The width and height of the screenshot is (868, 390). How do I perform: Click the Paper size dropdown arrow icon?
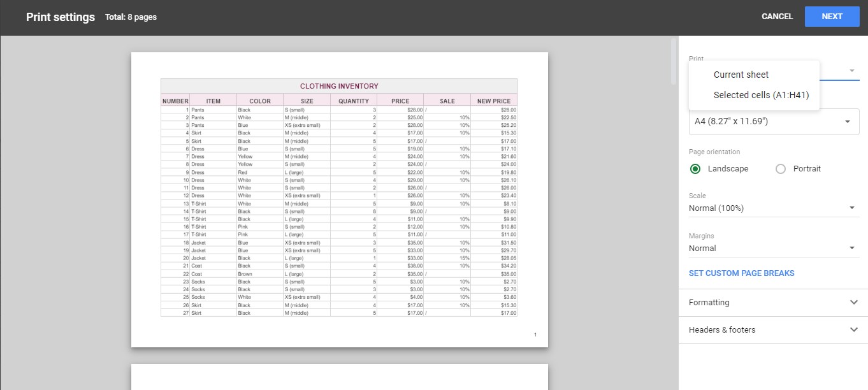(848, 121)
